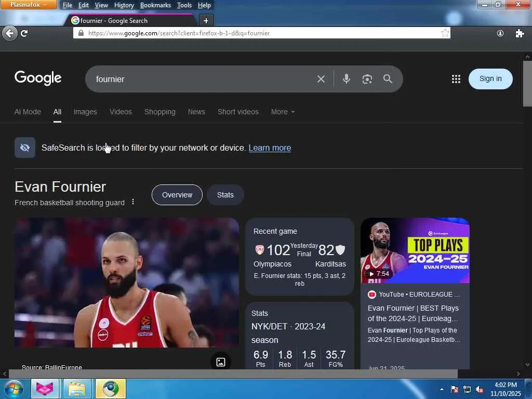Open a new tab with the plus button
This screenshot has width=532, height=399.
coord(206,21)
